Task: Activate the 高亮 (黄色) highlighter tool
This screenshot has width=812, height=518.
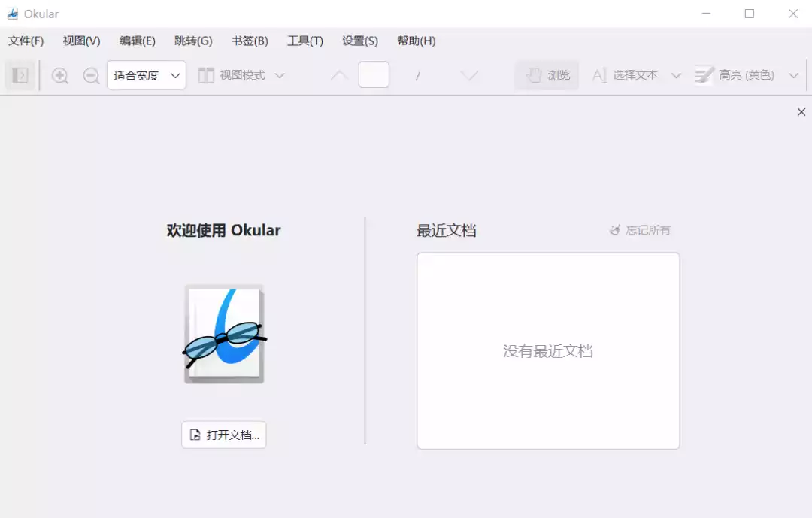Action: coord(735,76)
